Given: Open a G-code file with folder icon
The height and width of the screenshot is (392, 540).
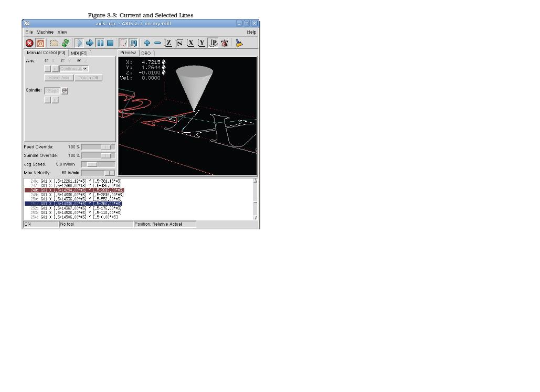Looking at the screenshot, I should pyautogui.click(x=54, y=43).
